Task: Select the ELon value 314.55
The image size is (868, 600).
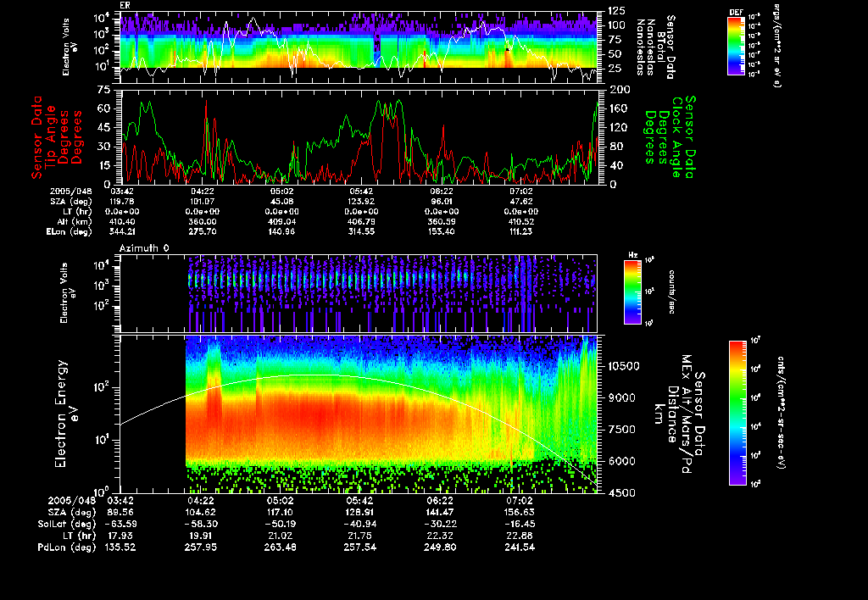Action: (361, 231)
